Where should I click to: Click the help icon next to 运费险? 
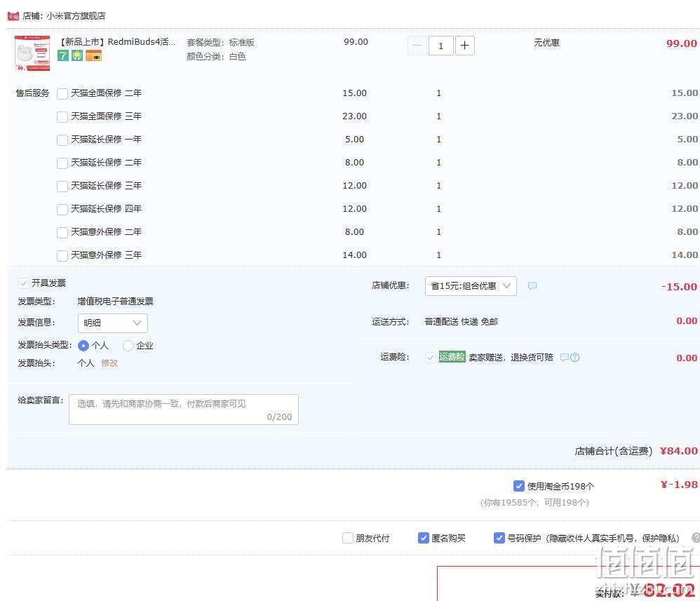pos(575,357)
